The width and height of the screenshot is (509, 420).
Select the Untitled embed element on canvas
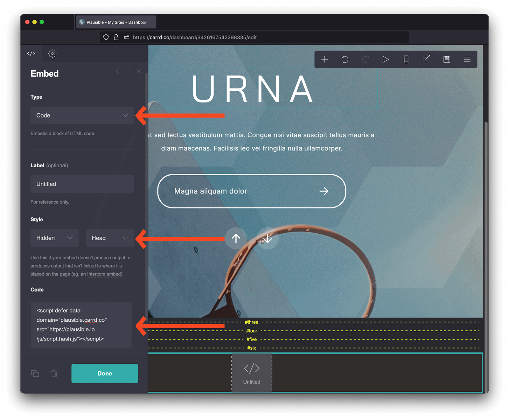coord(252,373)
